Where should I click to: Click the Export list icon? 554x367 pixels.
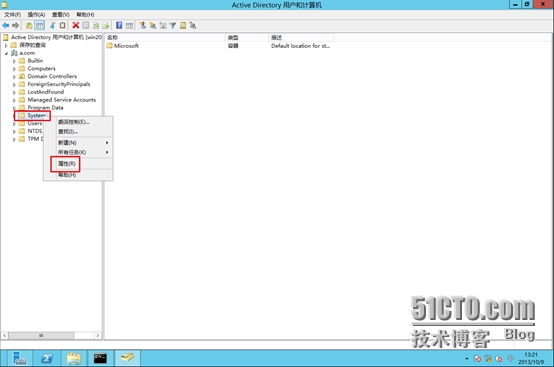pyautogui.click(x=106, y=25)
